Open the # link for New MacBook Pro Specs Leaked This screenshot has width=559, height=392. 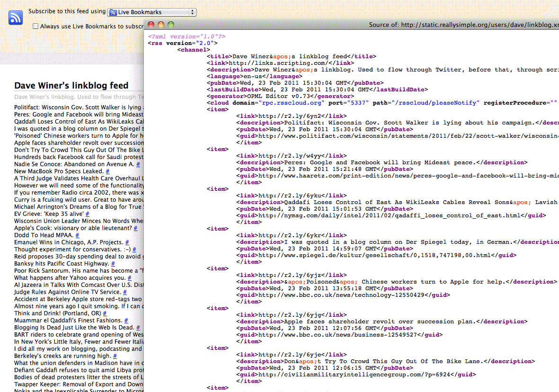pos(108,171)
